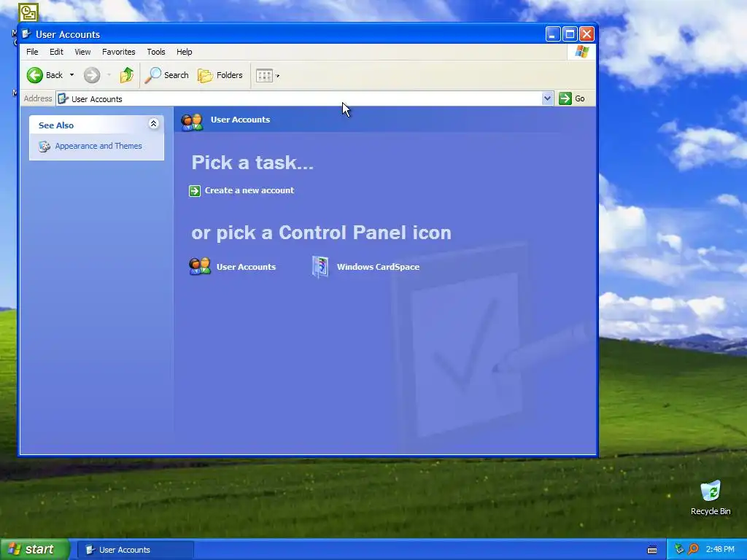Open the View menu

[x=82, y=52]
